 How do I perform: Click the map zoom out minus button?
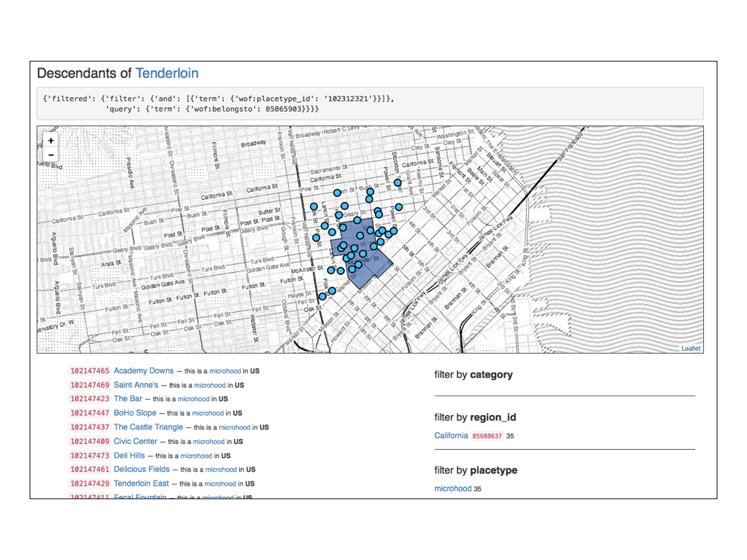[51, 155]
